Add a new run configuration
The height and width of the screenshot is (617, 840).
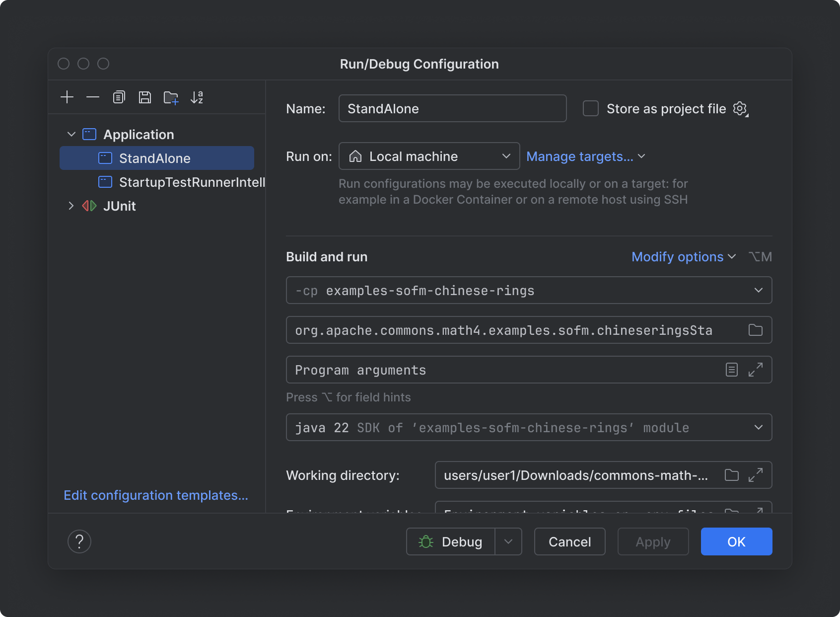point(67,97)
